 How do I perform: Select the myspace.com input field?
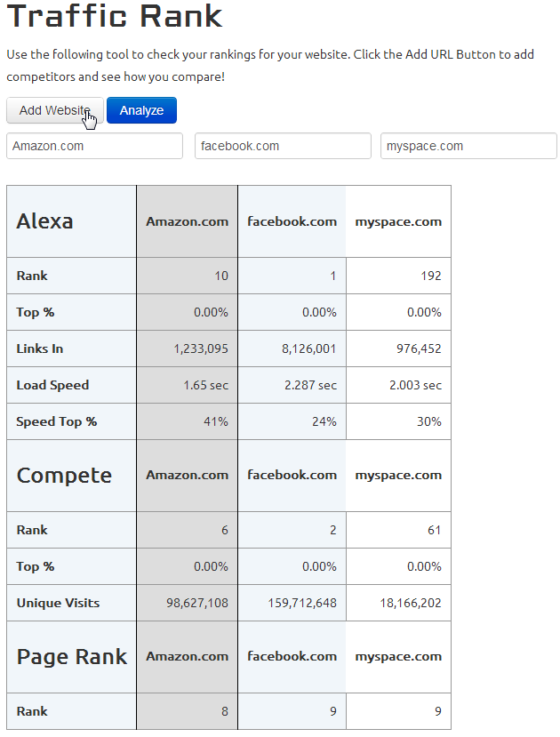(x=468, y=146)
